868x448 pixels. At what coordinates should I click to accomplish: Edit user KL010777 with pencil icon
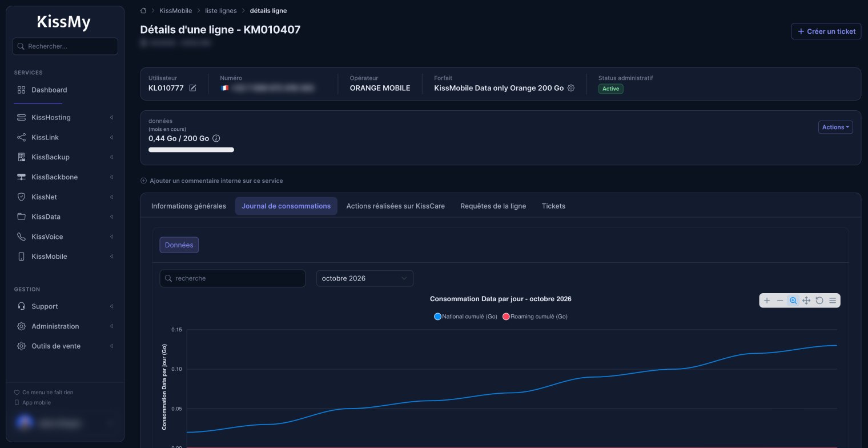193,88
